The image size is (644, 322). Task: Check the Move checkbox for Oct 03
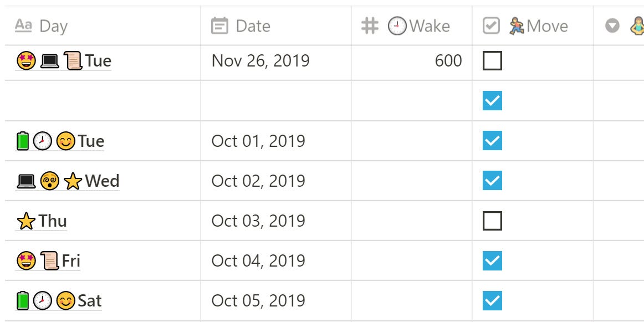492,221
